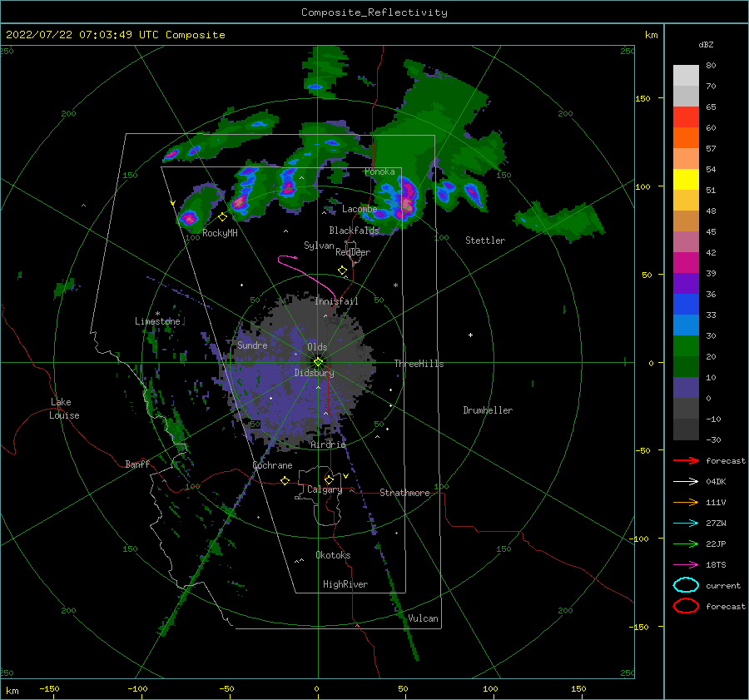Image resolution: width=749 pixels, height=700 pixels.
Task: Select the light gray 70-80 dBZ band
Action: [686, 76]
